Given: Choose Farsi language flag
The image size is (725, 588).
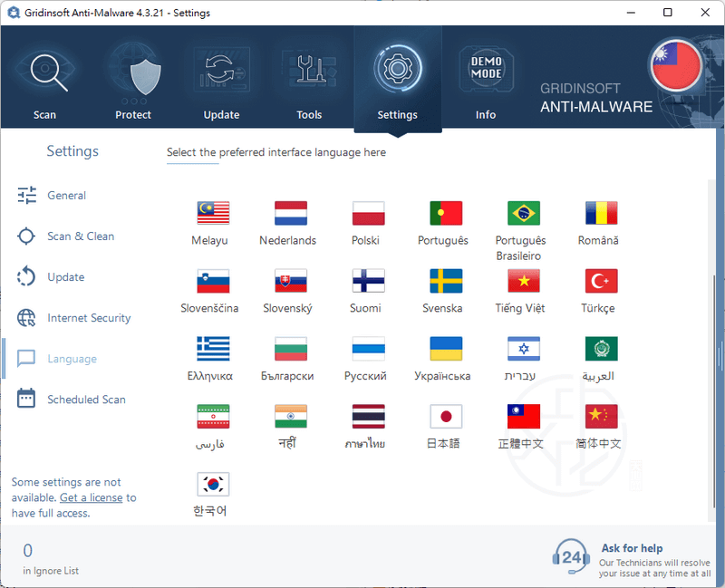Looking at the screenshot, I should [x=213, y=417].
